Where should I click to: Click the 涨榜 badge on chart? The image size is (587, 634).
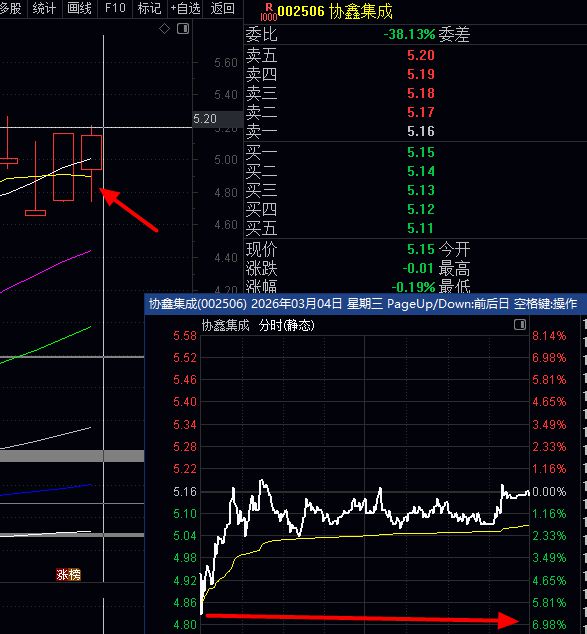pyautogui.click(x=68, y=575)
